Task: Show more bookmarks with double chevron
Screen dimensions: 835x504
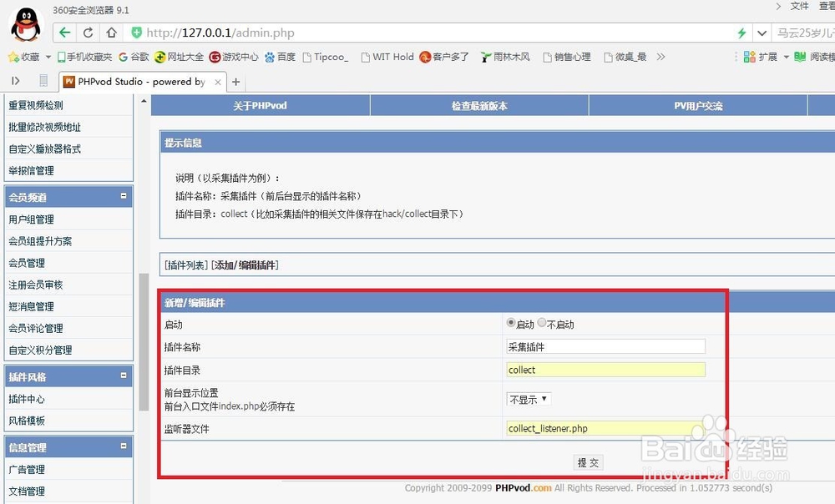Action: point(660,57)
